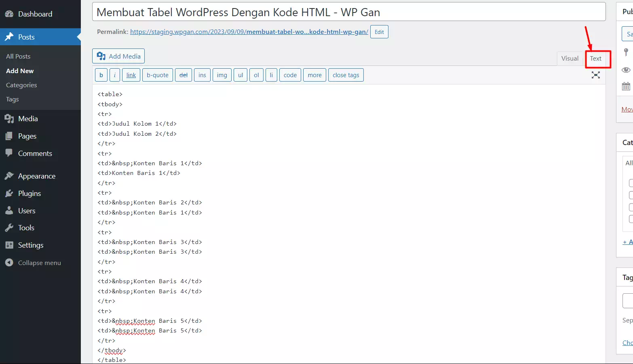Open the Media menu
633x364 pixels.
(x=28, y=119)
